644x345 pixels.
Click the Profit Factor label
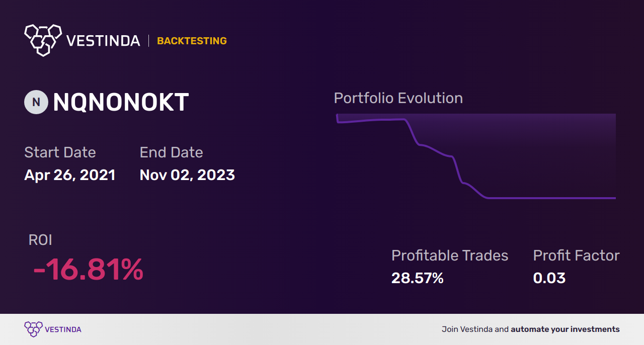pos(576,255)
